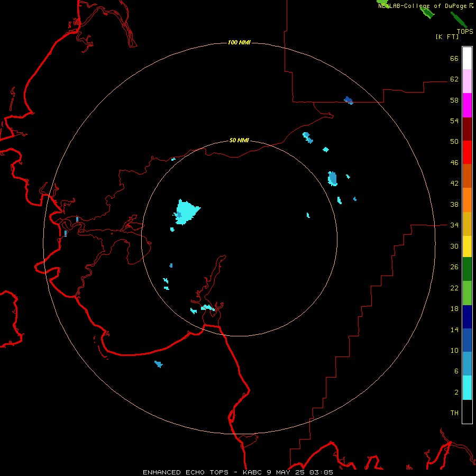
Task: Select the bright red legend swatch beside 50
Action: [467, 152]
